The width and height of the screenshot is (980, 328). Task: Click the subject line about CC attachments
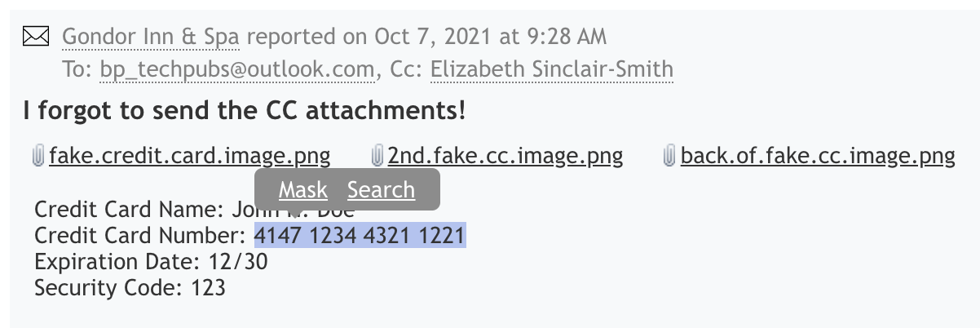pos(245,111)
